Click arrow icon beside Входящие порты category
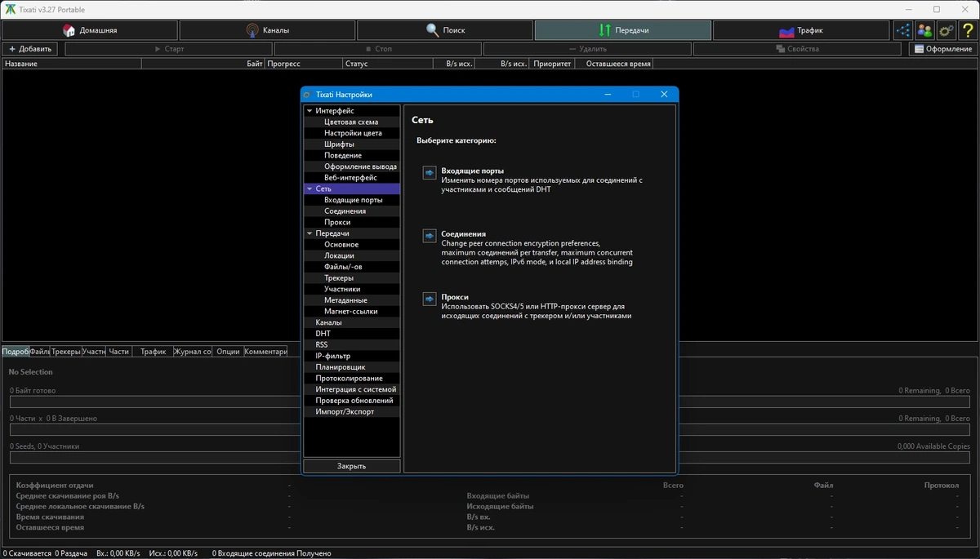 [x=430, y=173]
